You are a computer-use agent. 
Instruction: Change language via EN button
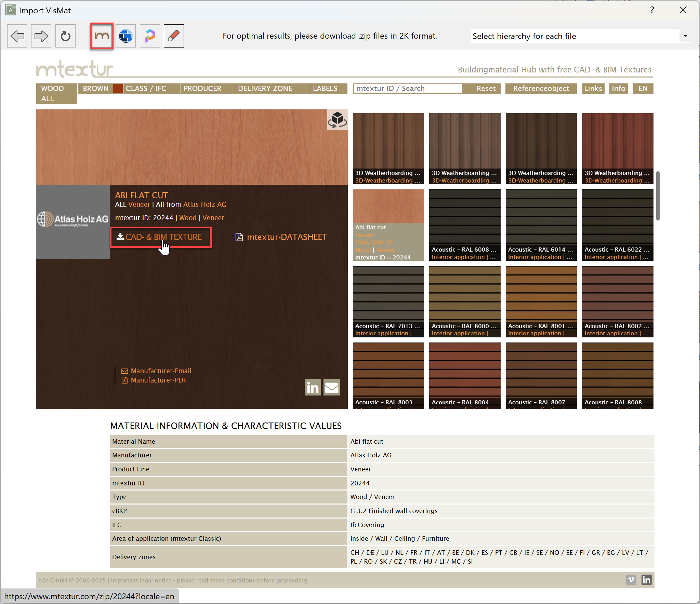[x=643, y=89]
